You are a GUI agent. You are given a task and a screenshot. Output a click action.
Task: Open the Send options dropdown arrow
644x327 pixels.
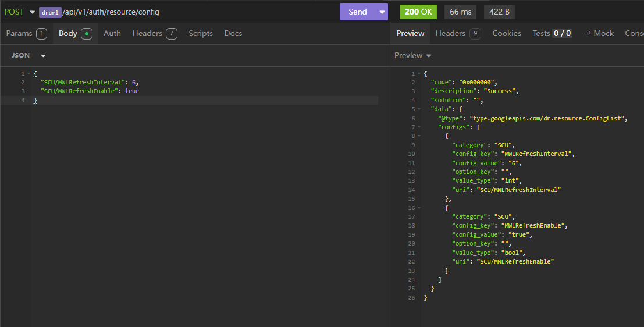click(x=382, y=12)
